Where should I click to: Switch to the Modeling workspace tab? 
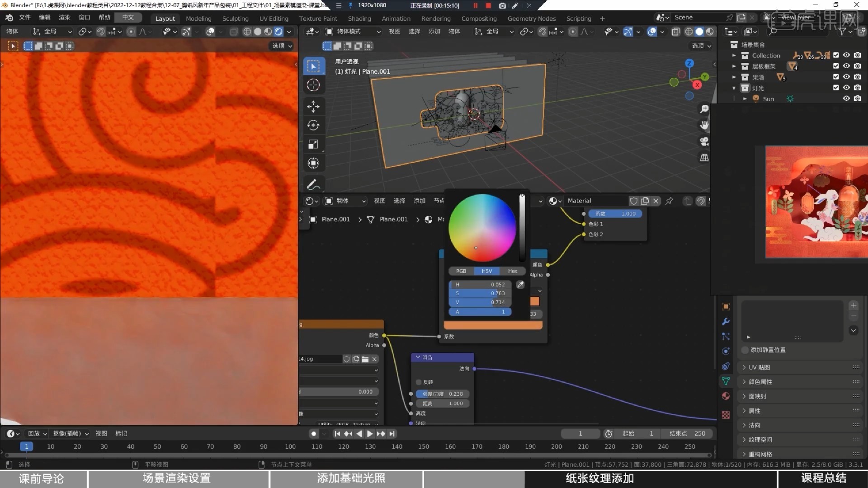tap(198, 19)
